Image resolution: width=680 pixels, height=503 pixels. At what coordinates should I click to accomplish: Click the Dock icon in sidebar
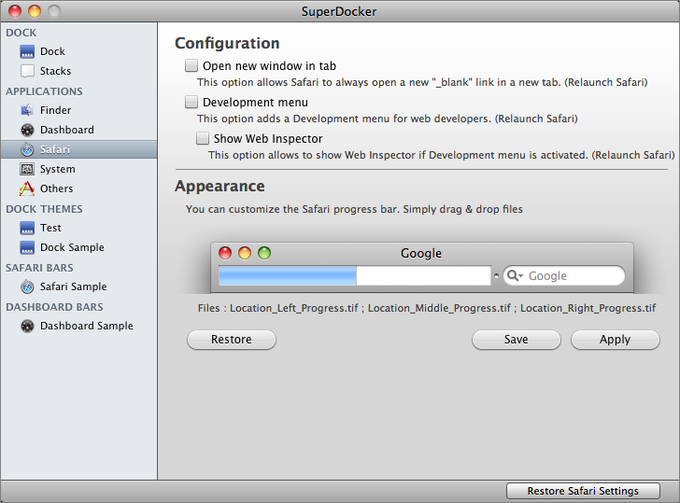pyautogui.click(x=27, y=52)
